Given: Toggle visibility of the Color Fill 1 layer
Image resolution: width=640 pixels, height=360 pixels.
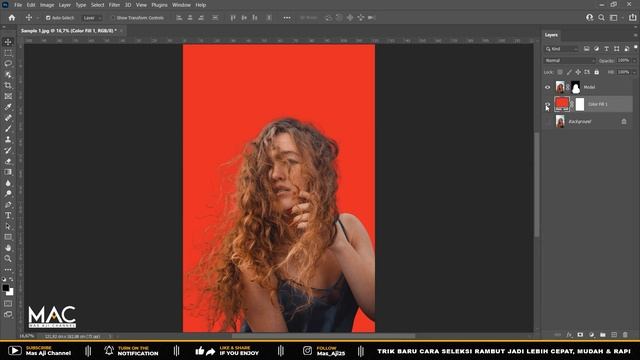Looking at the screenshot, I should (547, 104).
